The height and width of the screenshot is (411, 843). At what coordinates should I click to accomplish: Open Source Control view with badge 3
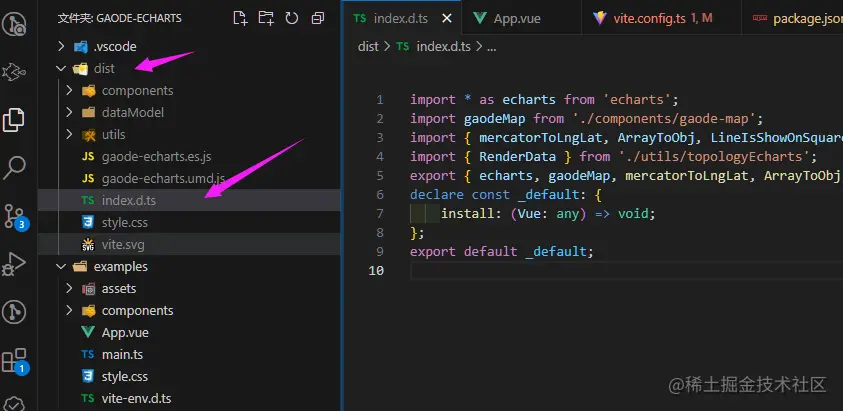pos(15,217)
